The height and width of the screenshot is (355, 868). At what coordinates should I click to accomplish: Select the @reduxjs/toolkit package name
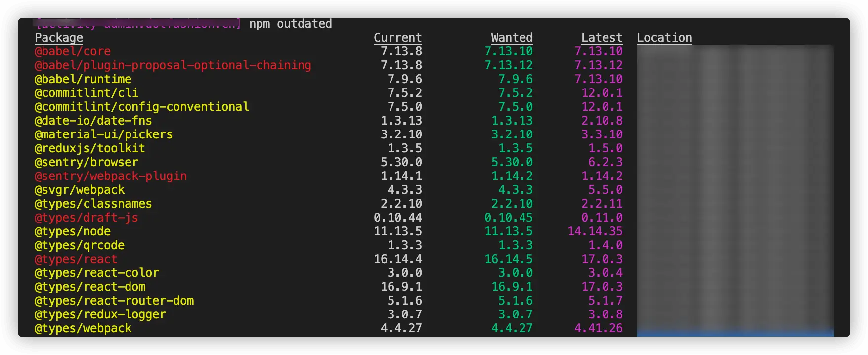pos(90,148)
